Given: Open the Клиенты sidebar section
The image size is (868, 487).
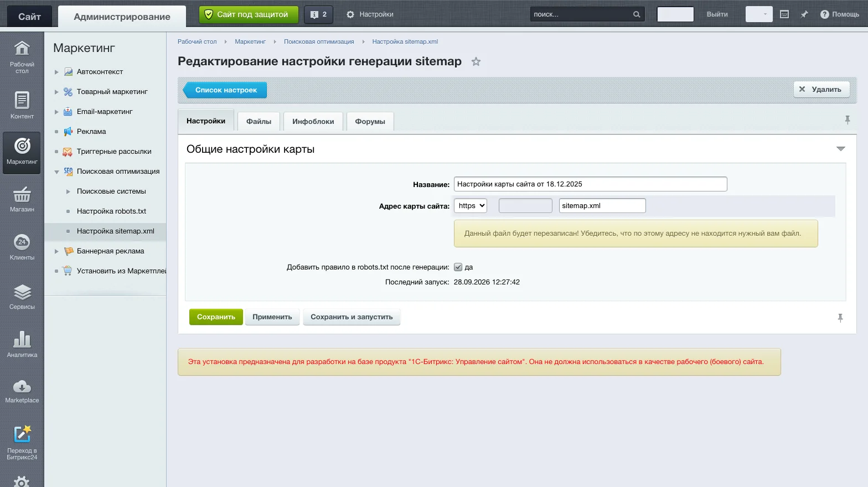Looking at the screenshot, I should pyautogui.click(x=22, y=247).
